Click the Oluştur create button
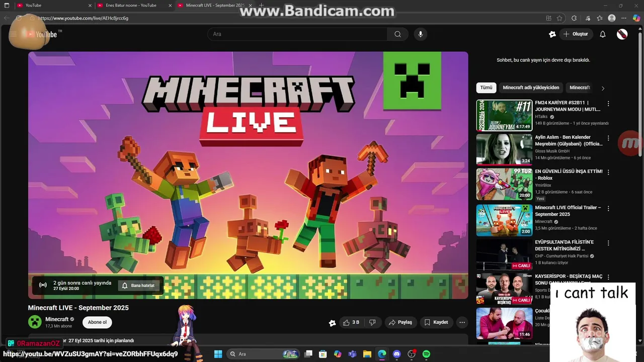 point(576,34)
